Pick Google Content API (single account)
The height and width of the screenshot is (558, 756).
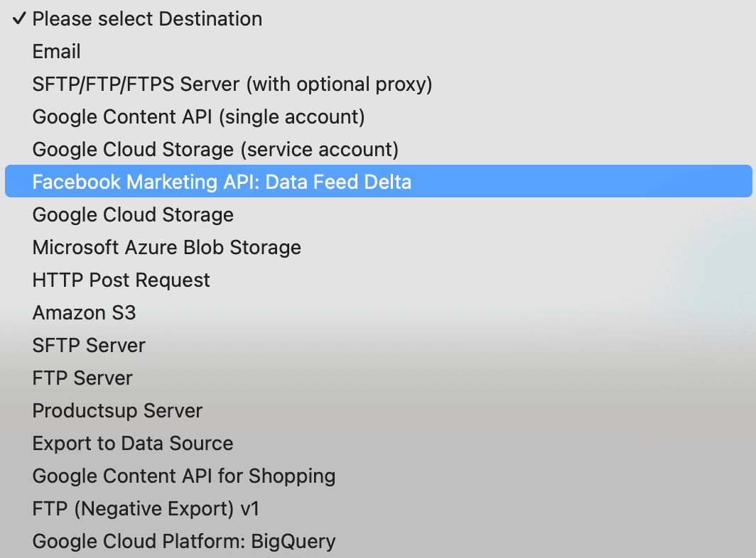379,117
